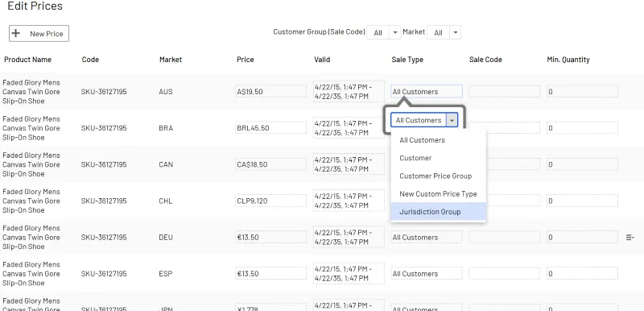Edit the DEU row price field €13.50
Viewport: 644px width, 311px height.
tap(270, 237)
